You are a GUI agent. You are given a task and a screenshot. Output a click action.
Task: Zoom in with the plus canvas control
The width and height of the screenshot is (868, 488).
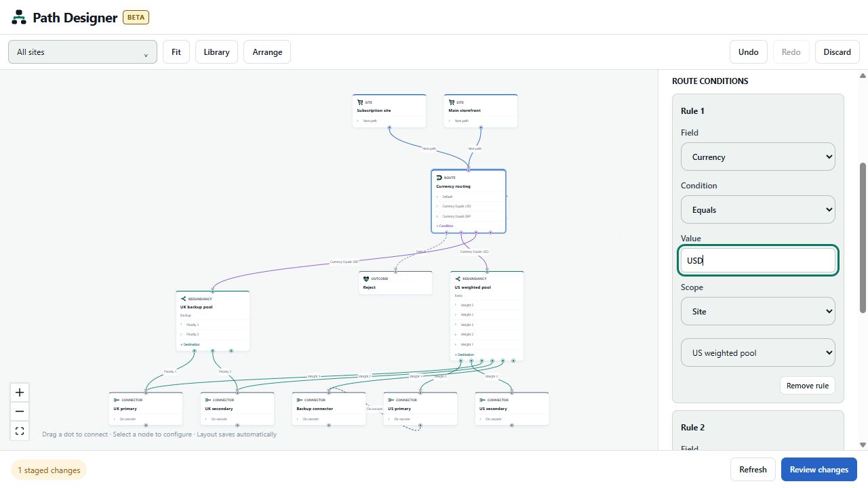click(x=20, y=392)
